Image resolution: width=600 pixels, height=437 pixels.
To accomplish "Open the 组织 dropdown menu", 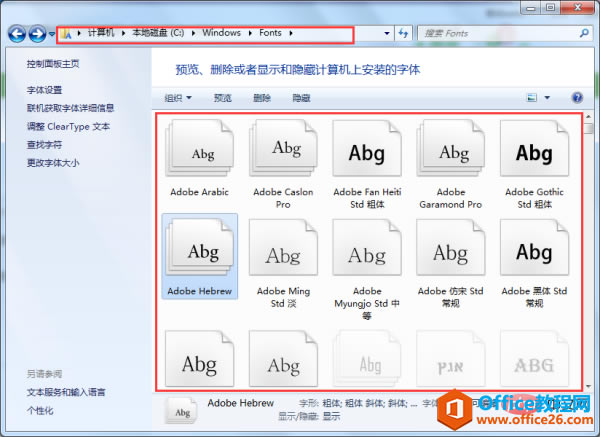I will 178,98.
